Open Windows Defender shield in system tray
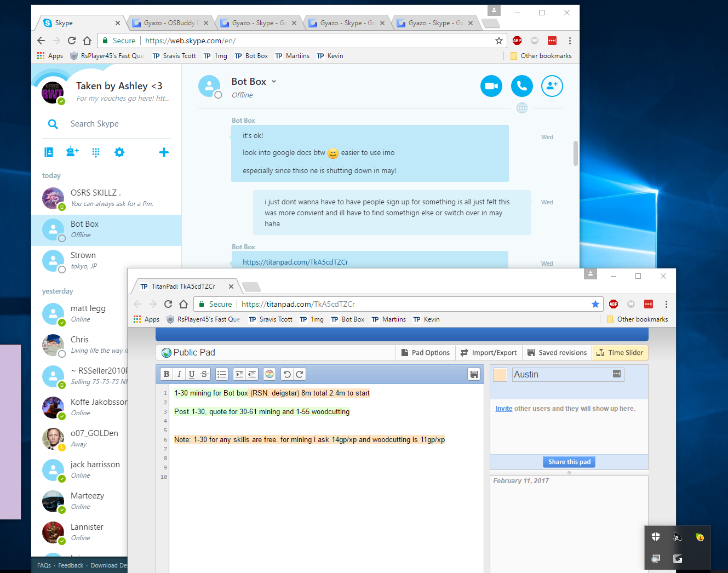The image size is (728, 573). pyautogui.click(x=656, y=537)
